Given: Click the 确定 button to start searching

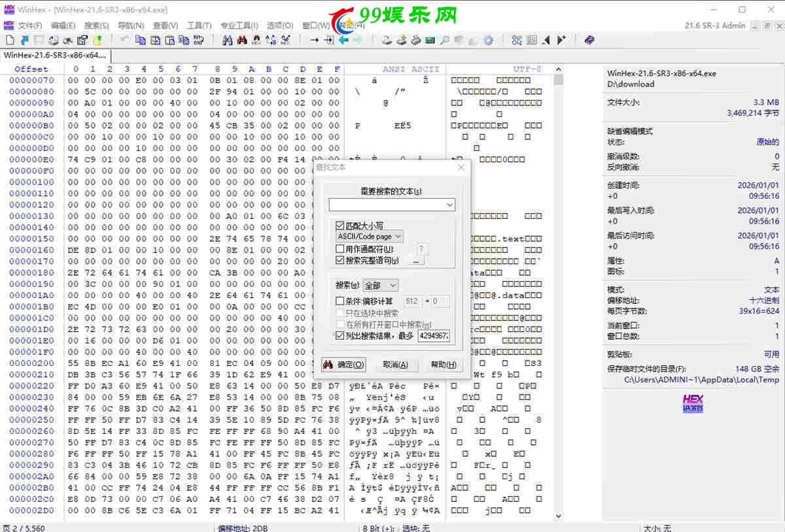Looking at the screenshot, I should (x=343, y=365).
